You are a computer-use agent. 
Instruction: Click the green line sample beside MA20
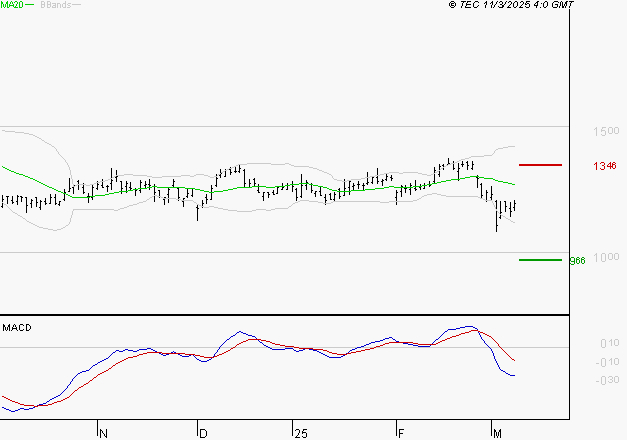30,6
